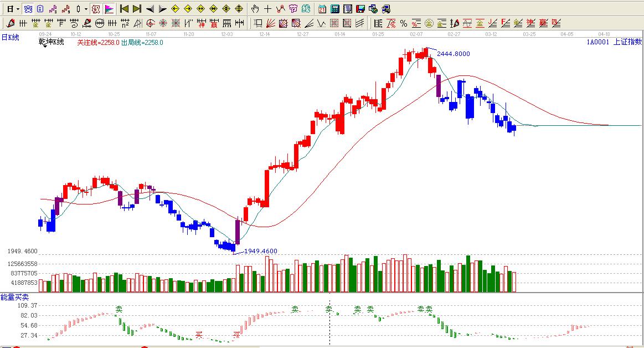Click the 能量买卖 indicator panel label
This screenshot has width=644, height=348.
click(x=15, y=297)
